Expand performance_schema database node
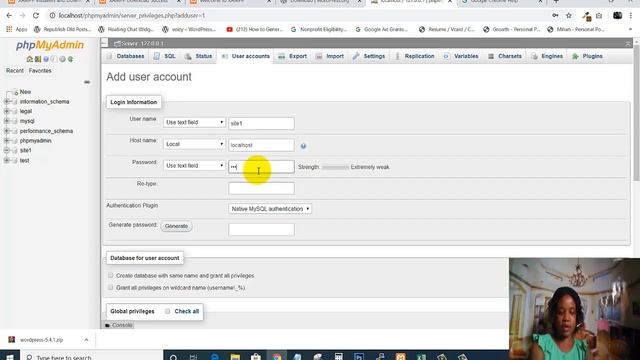Screen dimensions: 640x360 click(7, 131)
